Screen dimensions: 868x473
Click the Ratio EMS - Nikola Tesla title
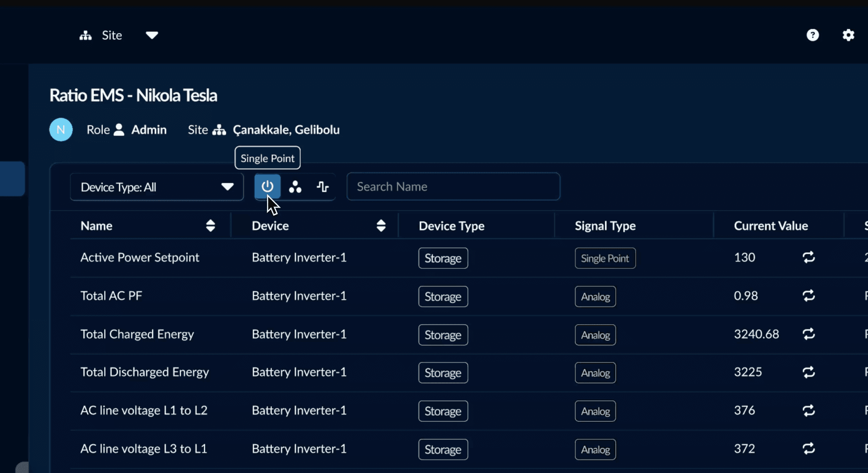tap(133, 95)
